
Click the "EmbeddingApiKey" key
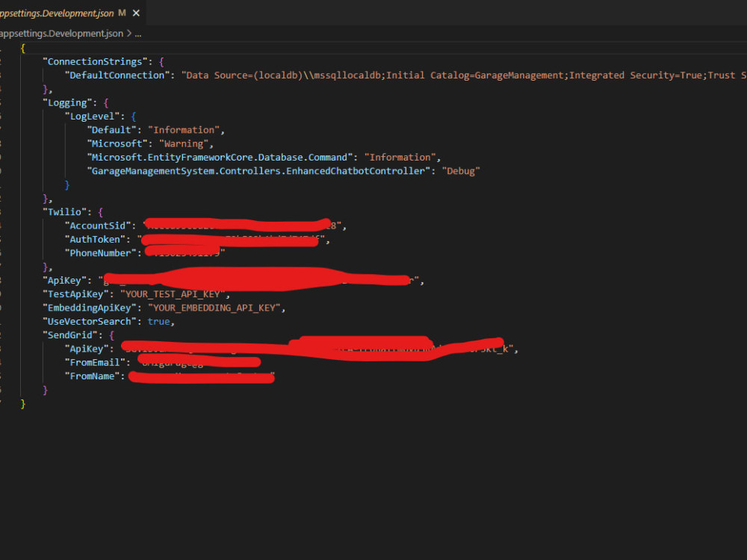point(90,308)
